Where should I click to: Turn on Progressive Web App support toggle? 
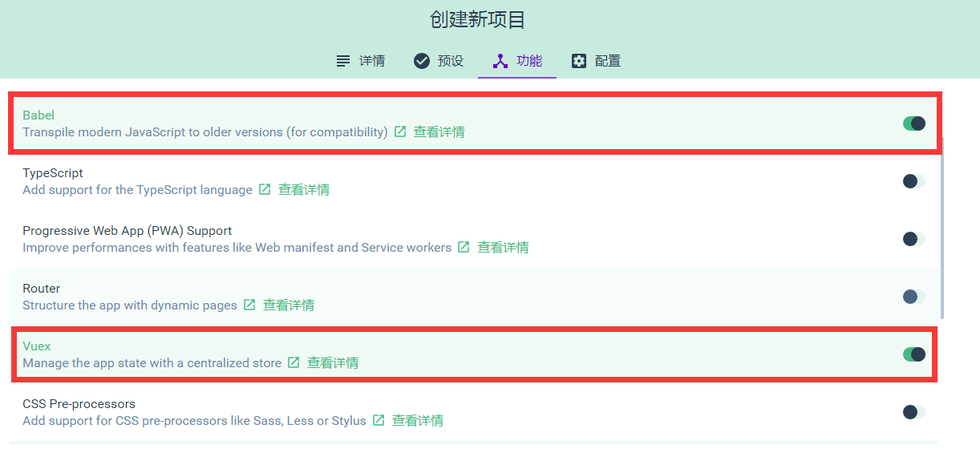(x=913, y=239)
